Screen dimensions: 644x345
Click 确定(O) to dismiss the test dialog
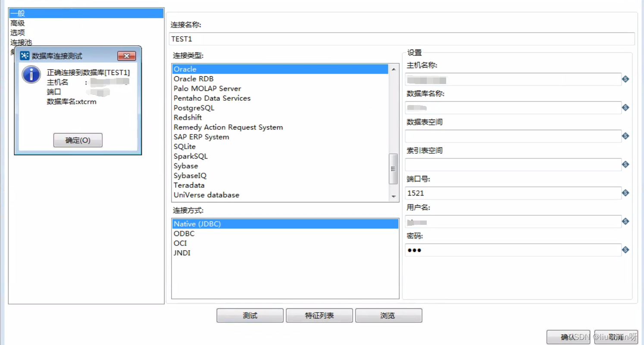78,140
